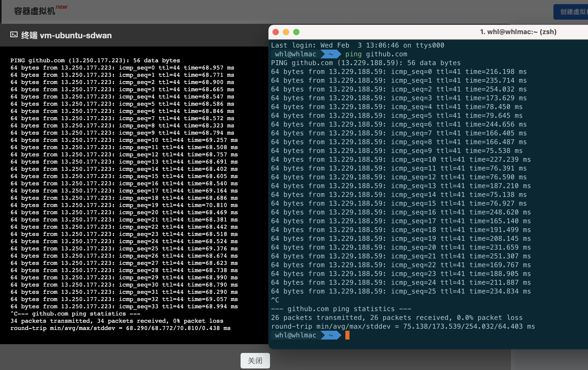This screenshot has width=588, height=370.
Task: Click the 容器虚拟机 page heading
Action: (34, 11)
